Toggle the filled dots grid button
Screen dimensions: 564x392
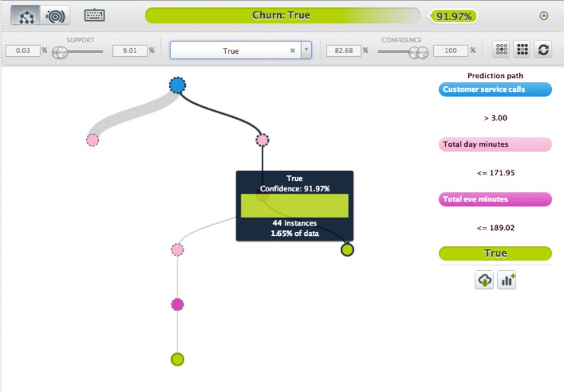click(522, 50)
